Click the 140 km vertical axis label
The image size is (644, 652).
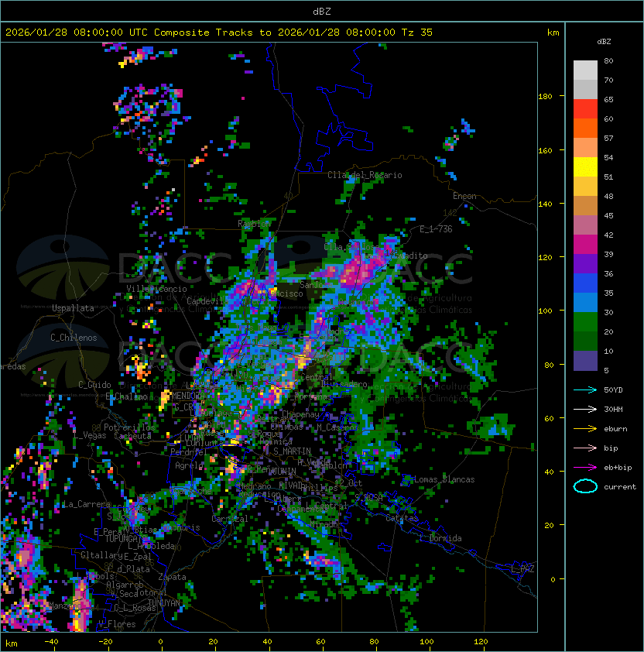(545, 204)
